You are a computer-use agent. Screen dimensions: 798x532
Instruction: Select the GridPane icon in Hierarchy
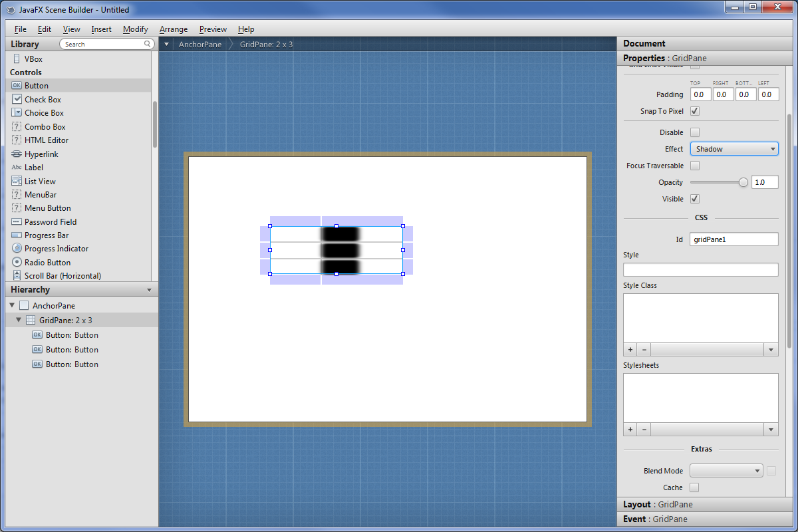coord(31,320)
